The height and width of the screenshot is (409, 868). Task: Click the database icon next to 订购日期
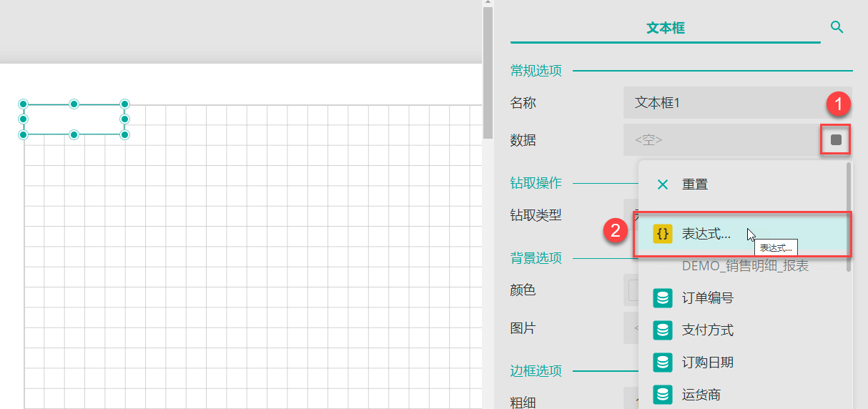coord(663,363)
